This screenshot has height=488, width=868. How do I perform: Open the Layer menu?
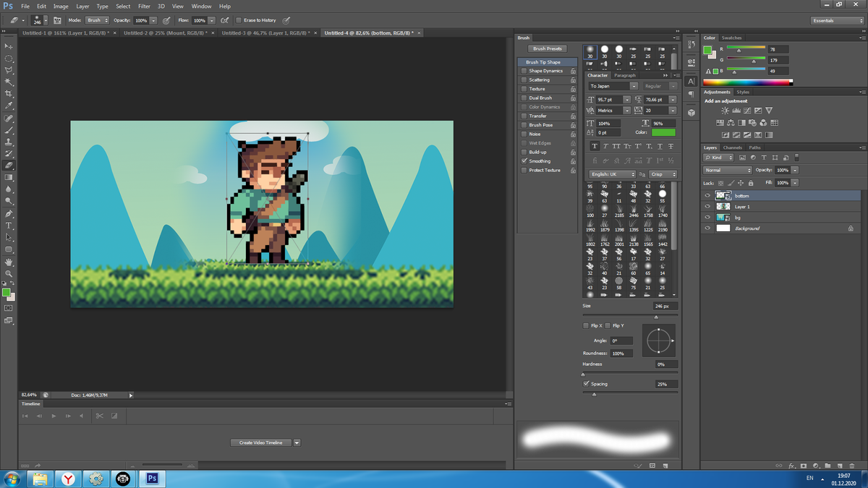(82, 7)
